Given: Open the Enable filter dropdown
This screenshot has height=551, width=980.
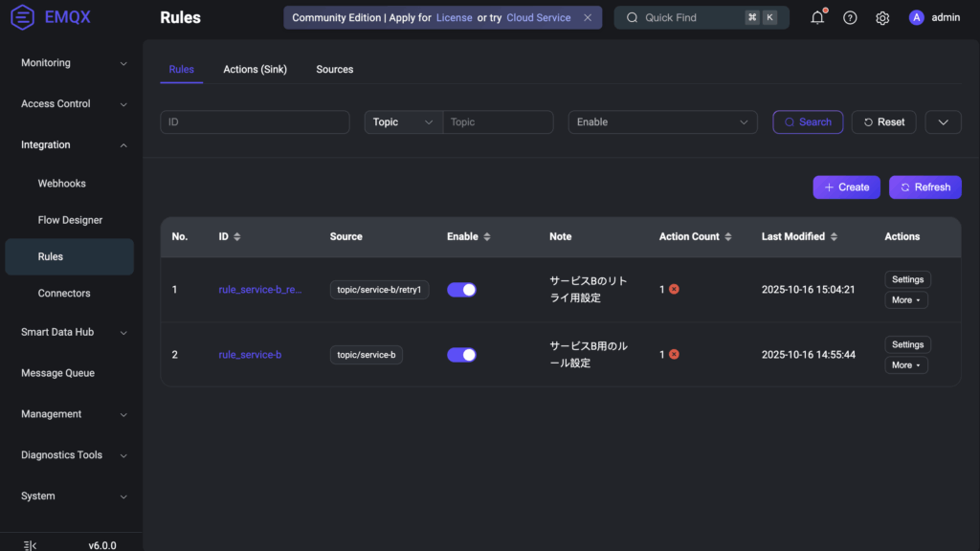Looking at the screenshot, I should (662, 122).
